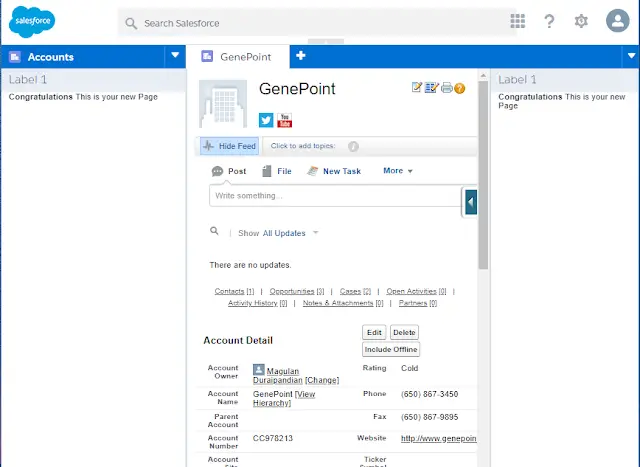Image resolution: width=640 pixels, height=467 pixels.
Task: Click the feed search magnifier icon
Action: point(214,231)
